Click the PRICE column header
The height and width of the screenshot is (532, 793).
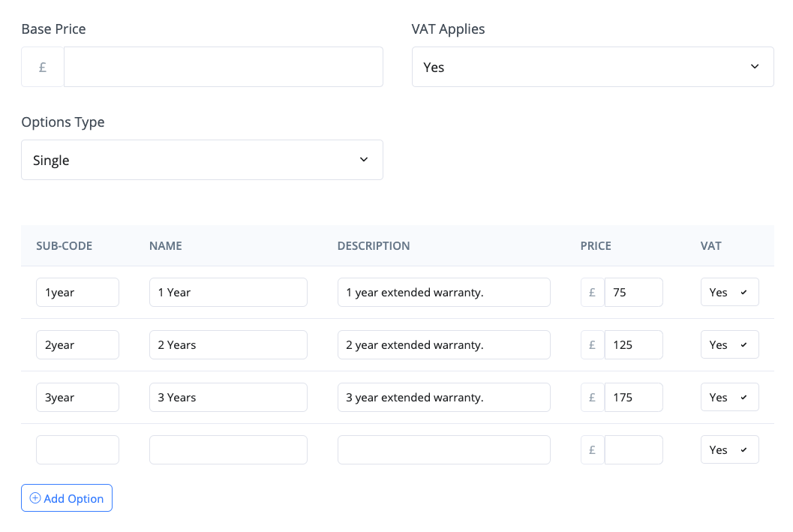(x=596, y=246)
